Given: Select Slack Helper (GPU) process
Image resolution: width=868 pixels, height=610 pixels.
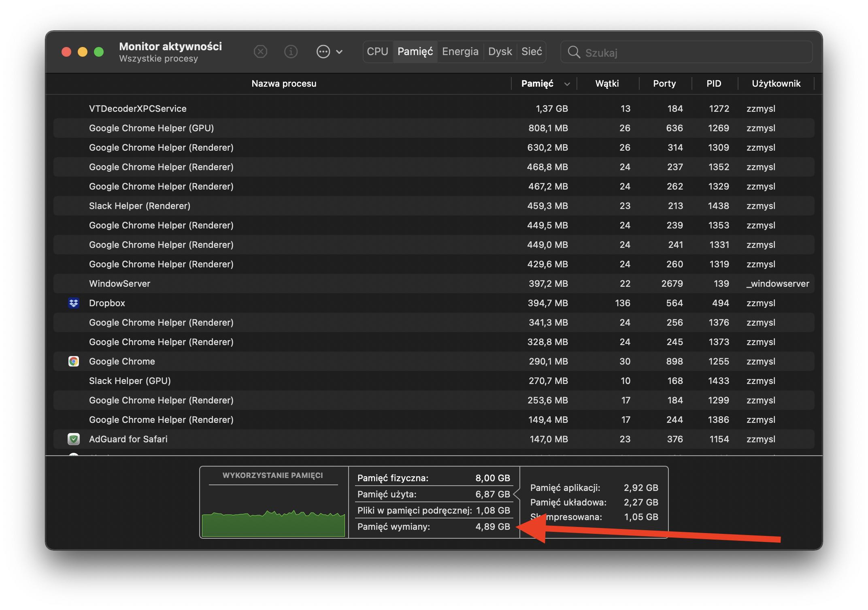Looking at the screenshot, I should pyautogui.click(x=434, y=381).
